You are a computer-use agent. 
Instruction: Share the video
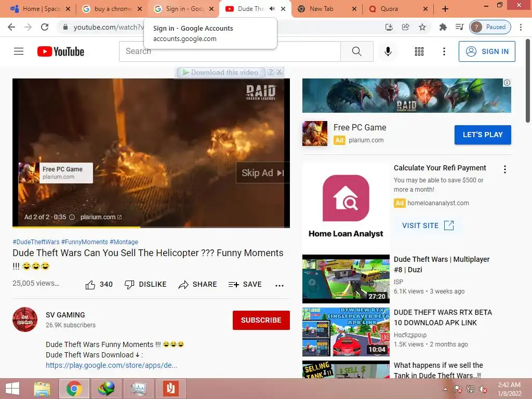click(197, 284)
